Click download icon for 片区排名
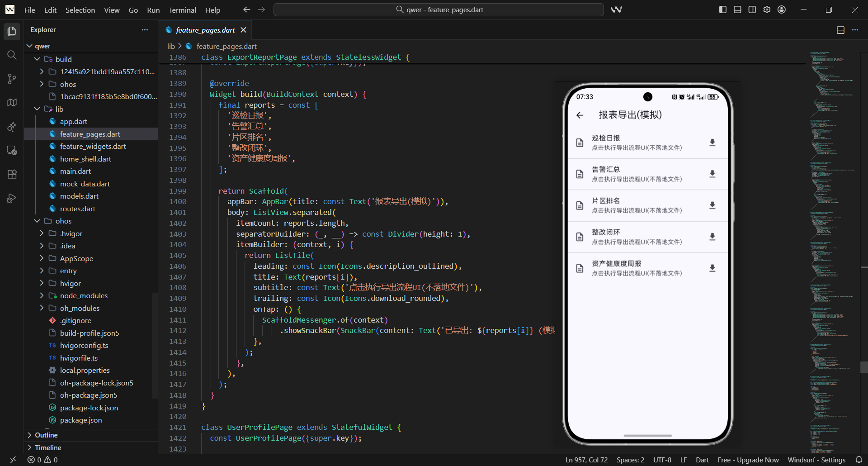 point(712,205)
